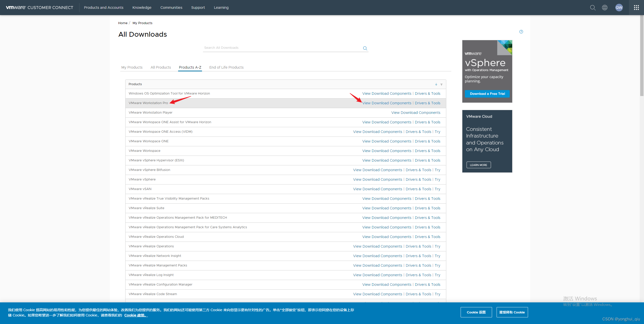
Task: Open Drivers & Tools for VMware Workspace ONE
Action: point(428,141)
